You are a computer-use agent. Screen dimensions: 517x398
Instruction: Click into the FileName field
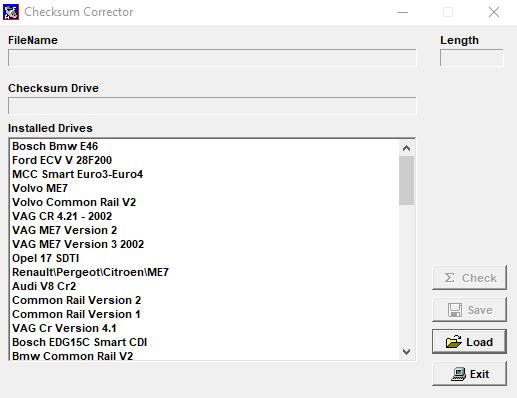(x=212, y=58)
